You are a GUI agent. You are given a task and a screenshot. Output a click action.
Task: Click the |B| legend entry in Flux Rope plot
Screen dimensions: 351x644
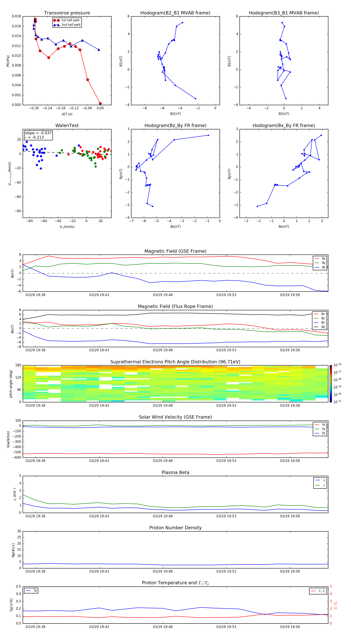pyautogui.click(x=320, y=327)
